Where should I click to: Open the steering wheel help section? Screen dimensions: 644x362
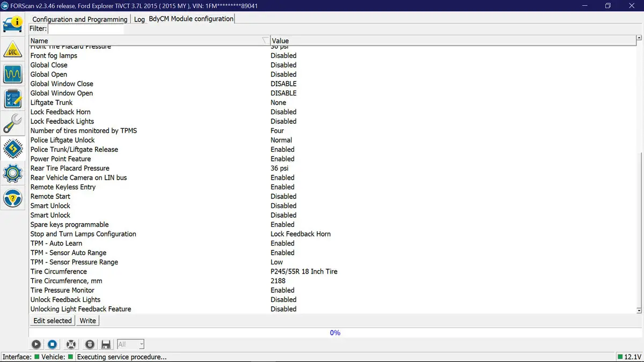13,197
